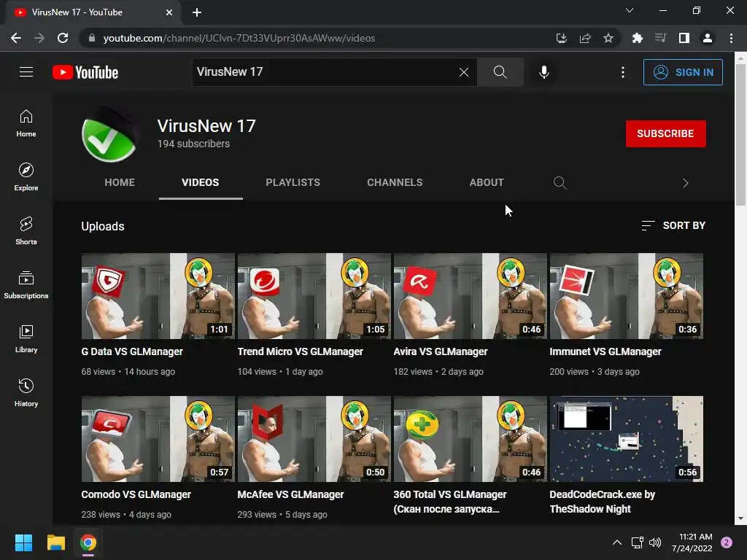This screenshot has height=560, width=747.
Task: Expand tab search dropdown chevron
Action: [x=630, y=10]
